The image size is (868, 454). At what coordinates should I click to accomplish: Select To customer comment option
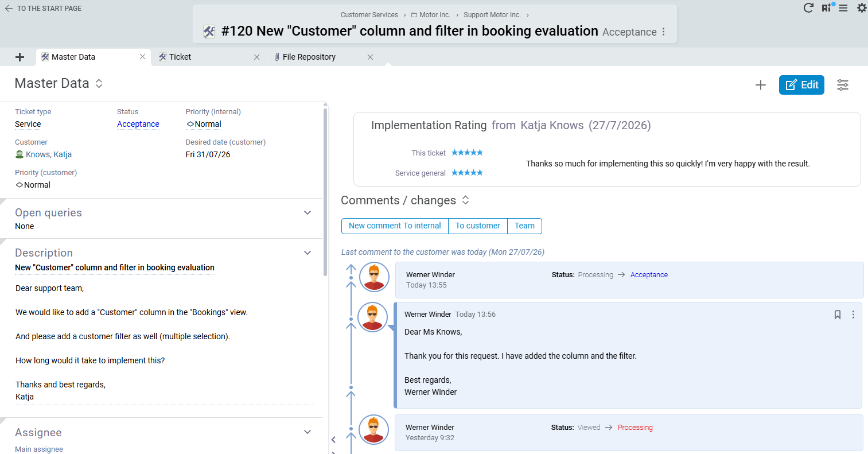click(x=478, y=226)
